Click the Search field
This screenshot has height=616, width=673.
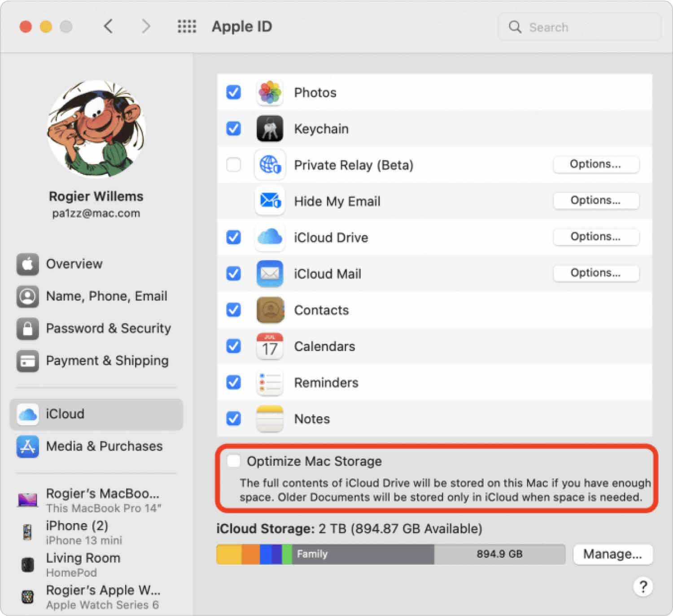[x=579, y=27]
